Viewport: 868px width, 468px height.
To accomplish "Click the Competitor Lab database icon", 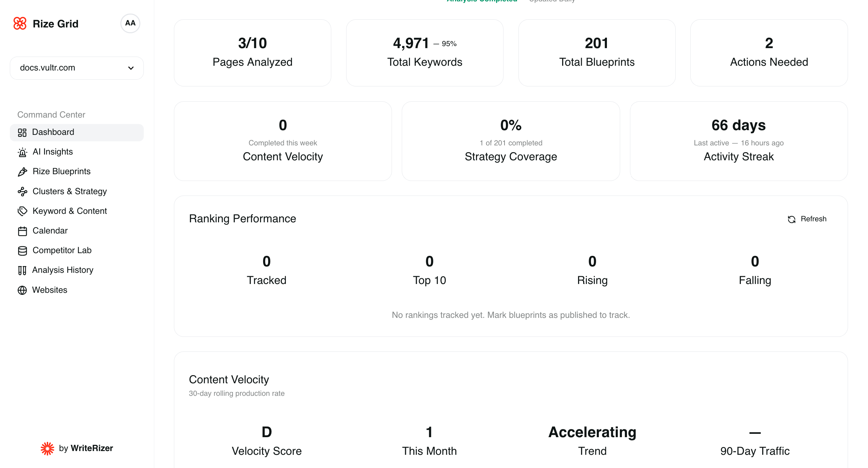I will (22, 250).
